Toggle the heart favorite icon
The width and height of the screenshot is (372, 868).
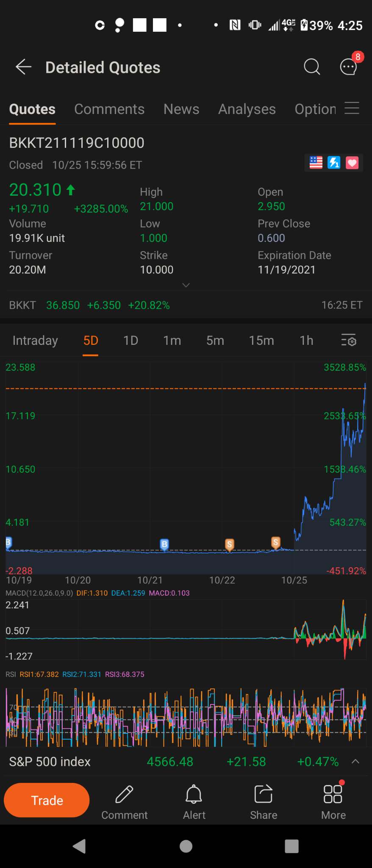[352, 163]
